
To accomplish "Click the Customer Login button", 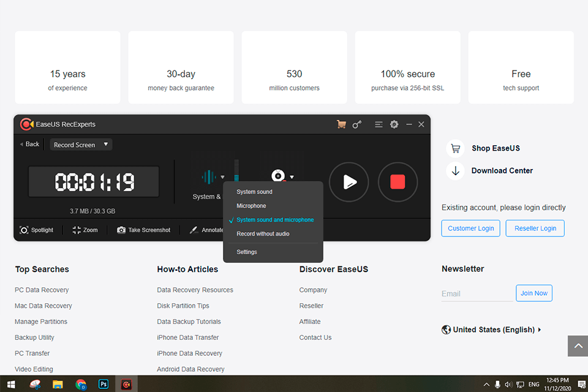I will click(470, 228).
